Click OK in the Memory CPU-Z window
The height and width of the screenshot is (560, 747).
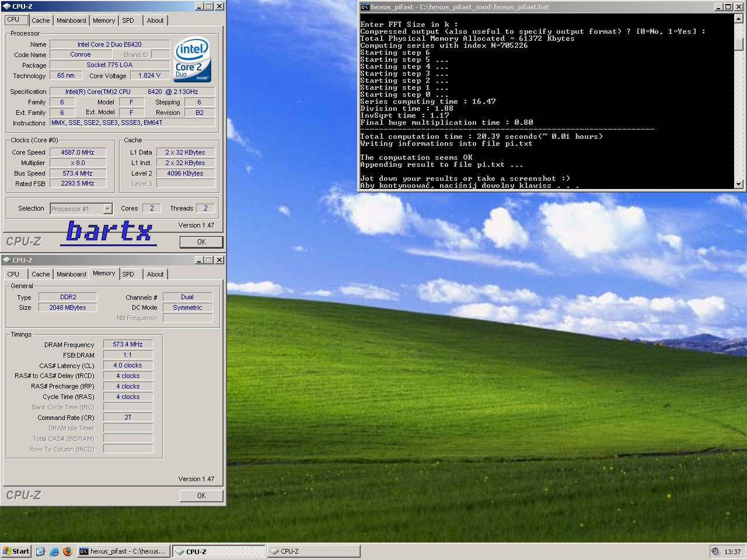201,496
